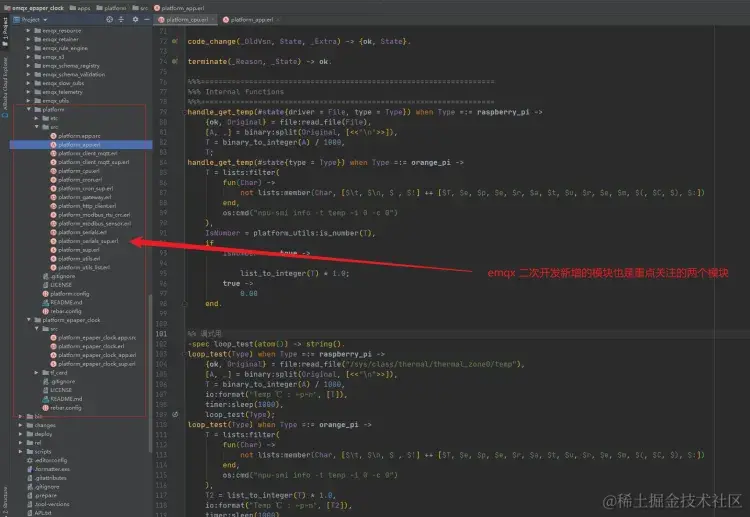Open the 1: Project tool window tab

tap(5, 32)
